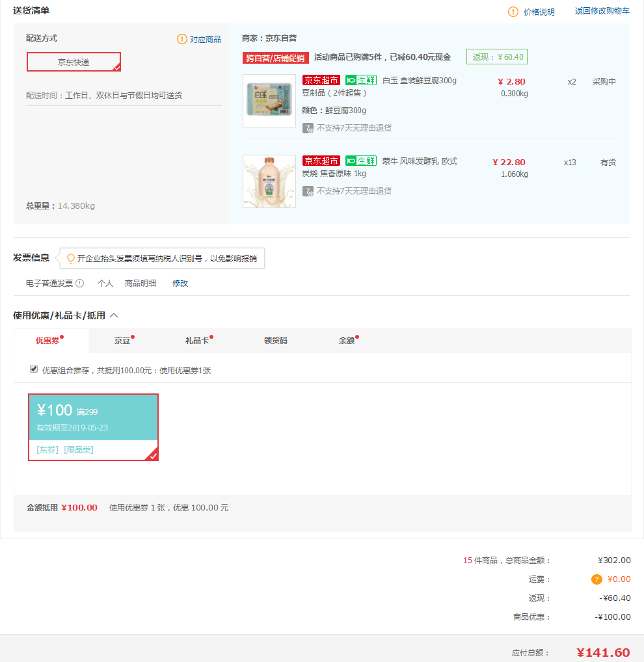Click the ¥302.00 total goods amount

tap(614, 561)
